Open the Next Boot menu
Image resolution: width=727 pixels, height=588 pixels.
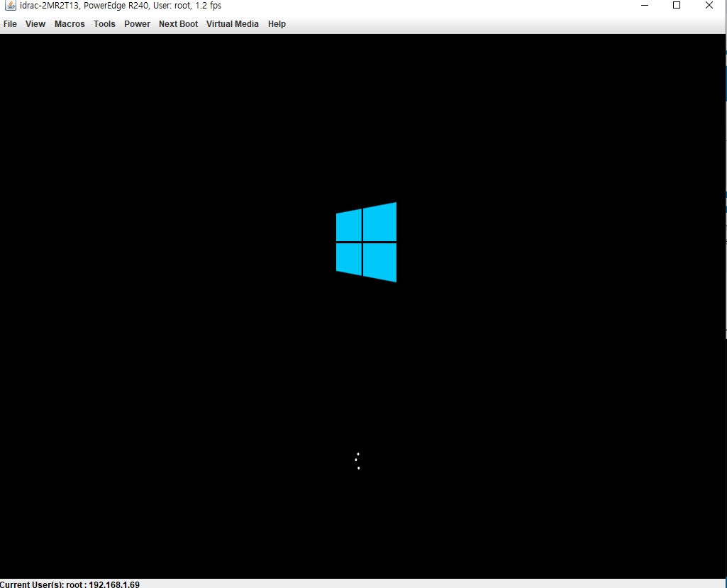click(x=179, y=24)
